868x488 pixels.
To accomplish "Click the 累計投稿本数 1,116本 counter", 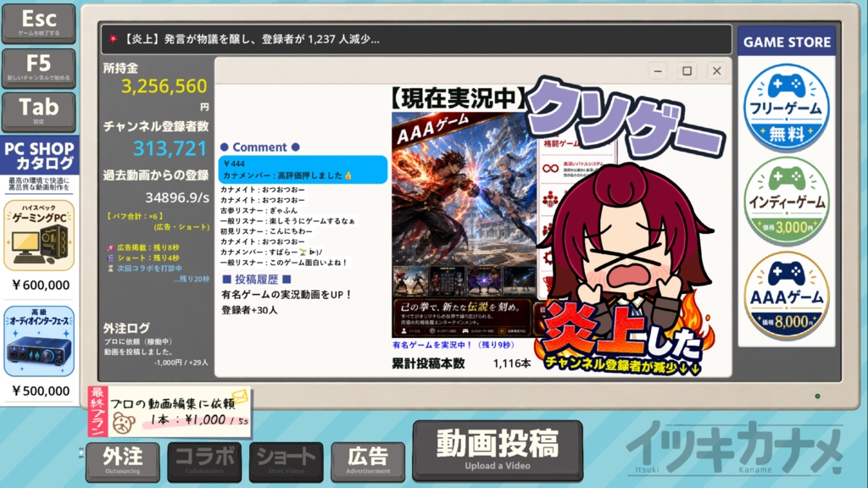I will (461, 363).
